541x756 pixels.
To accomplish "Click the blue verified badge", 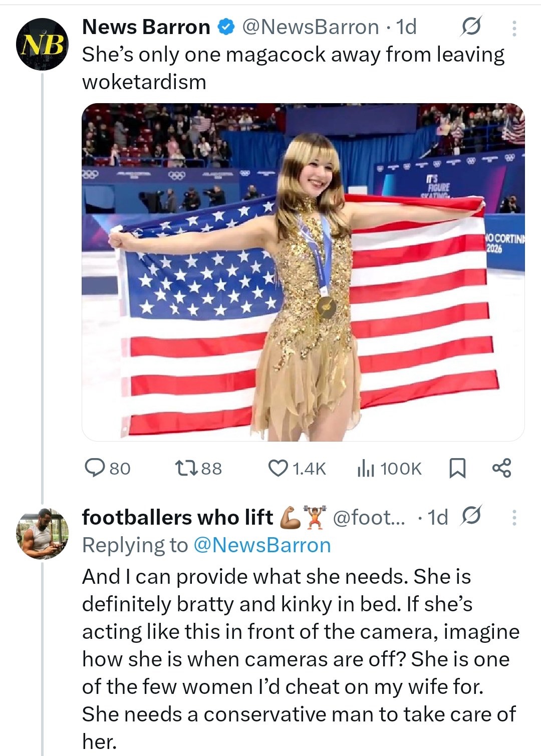I will coord(226,28).
